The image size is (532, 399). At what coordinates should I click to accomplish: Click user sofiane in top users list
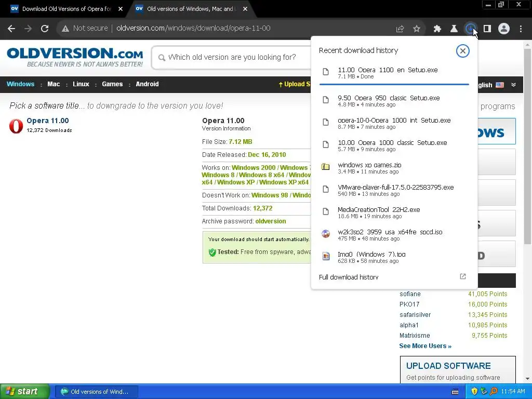pos(410,294)
